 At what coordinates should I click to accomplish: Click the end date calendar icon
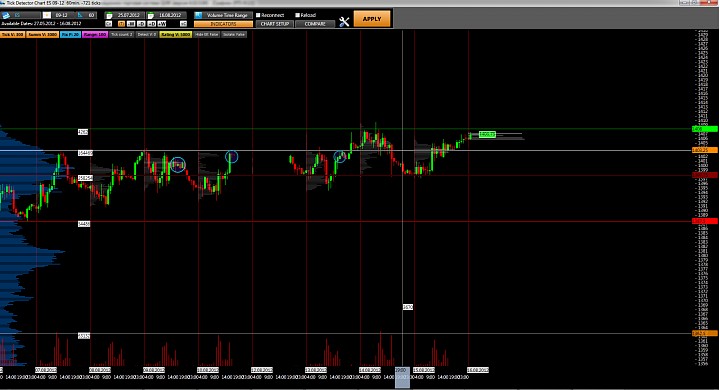click(x=151, y=15)
